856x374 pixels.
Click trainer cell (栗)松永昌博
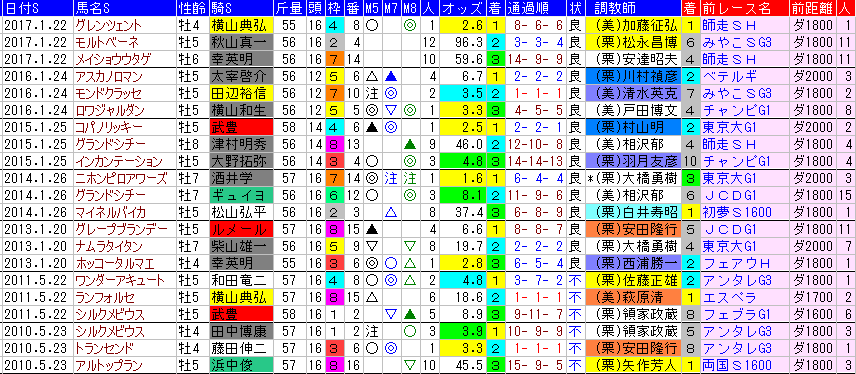pos(633,41)
